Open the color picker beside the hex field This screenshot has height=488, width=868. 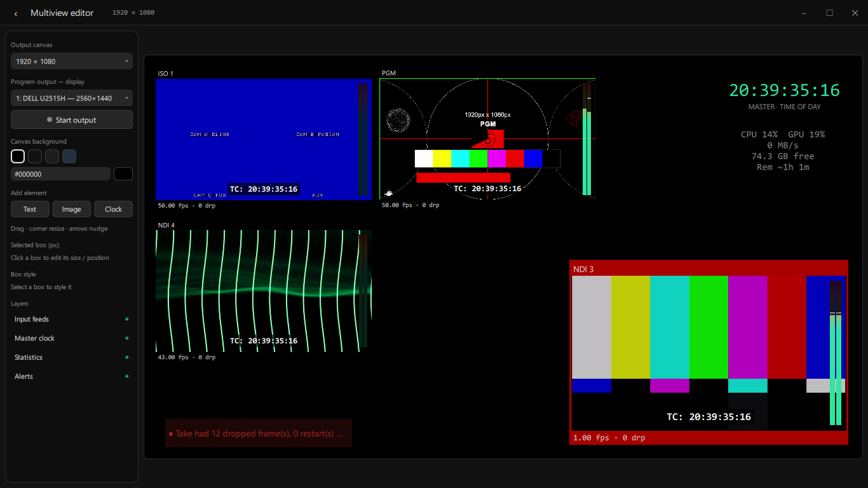[123, 173]
